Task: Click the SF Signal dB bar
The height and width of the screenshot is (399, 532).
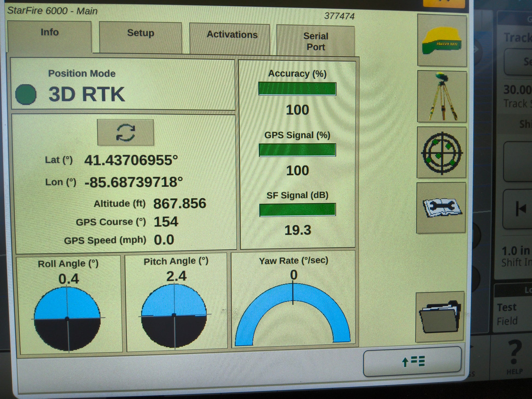Action: pos(297,210)
